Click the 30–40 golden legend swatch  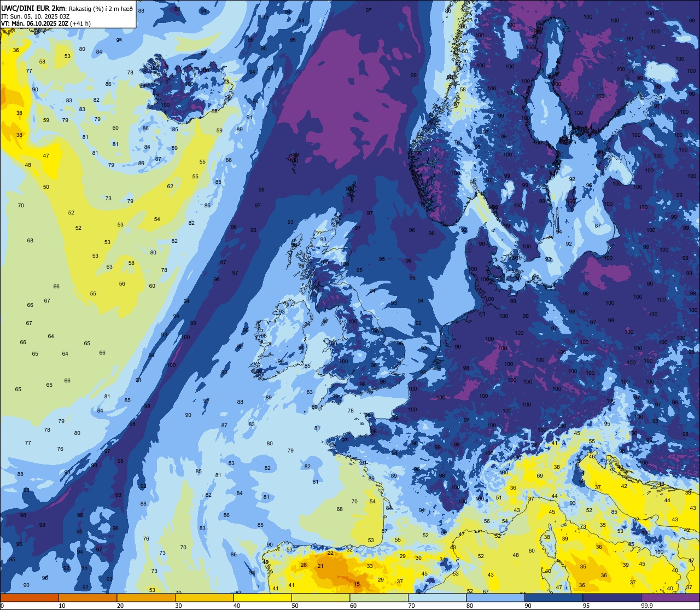(204, 597)
